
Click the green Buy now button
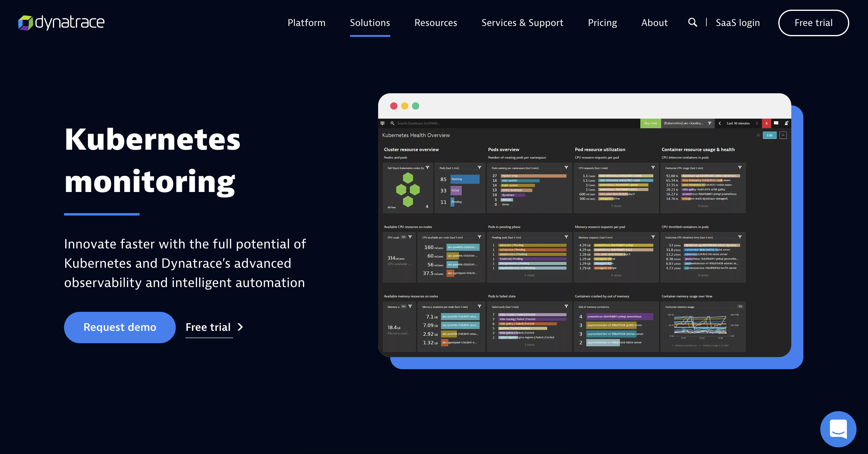coord(650,123)
